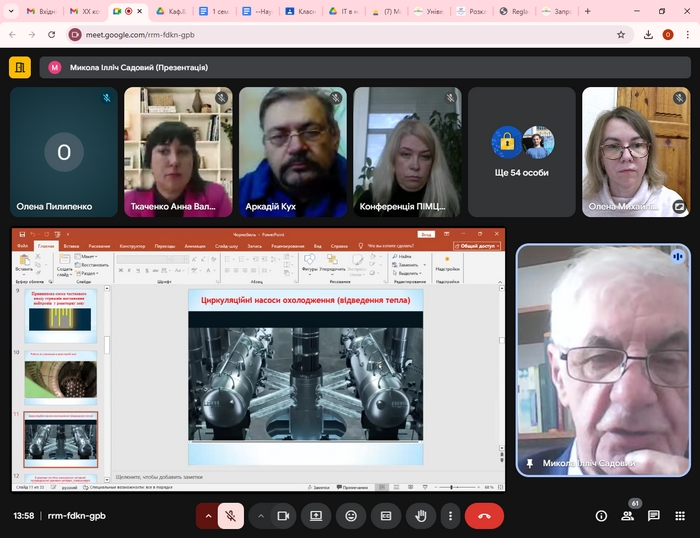This screenshot has height=538, width=700.
Task: Leave the call with the red button
Action: [x=484, y=516]
